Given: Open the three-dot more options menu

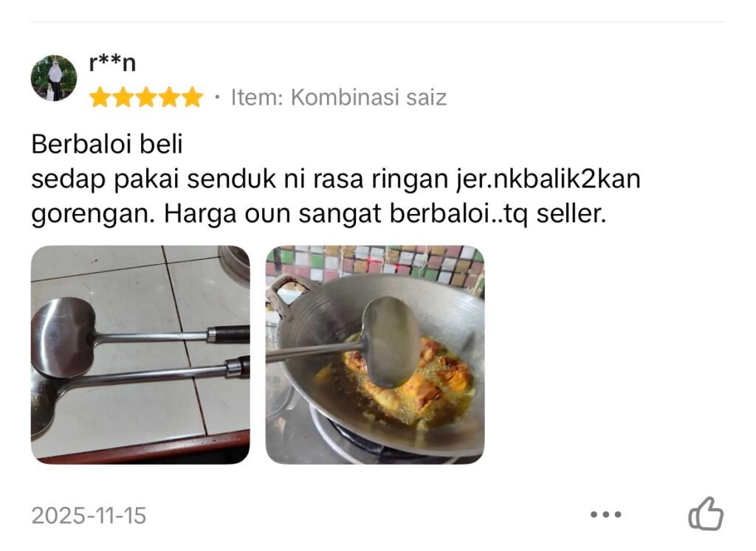Looking at the screenshot, I should pos(606,514).
